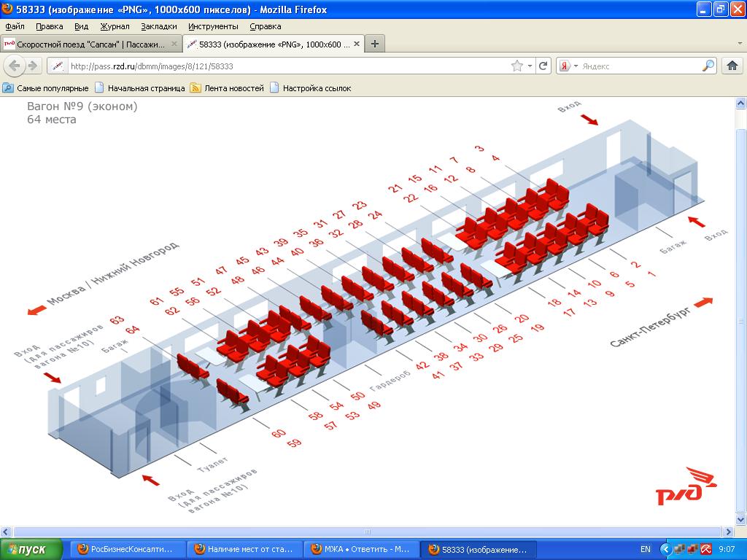Open the Закладки menu
The width and height of the screenshot is (747, 560).
158,26
